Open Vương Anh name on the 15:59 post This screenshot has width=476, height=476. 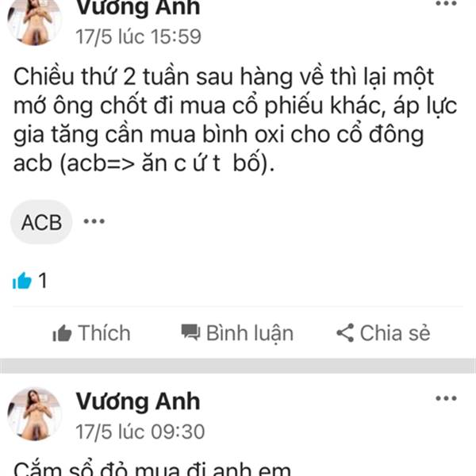tap(138, 8)
